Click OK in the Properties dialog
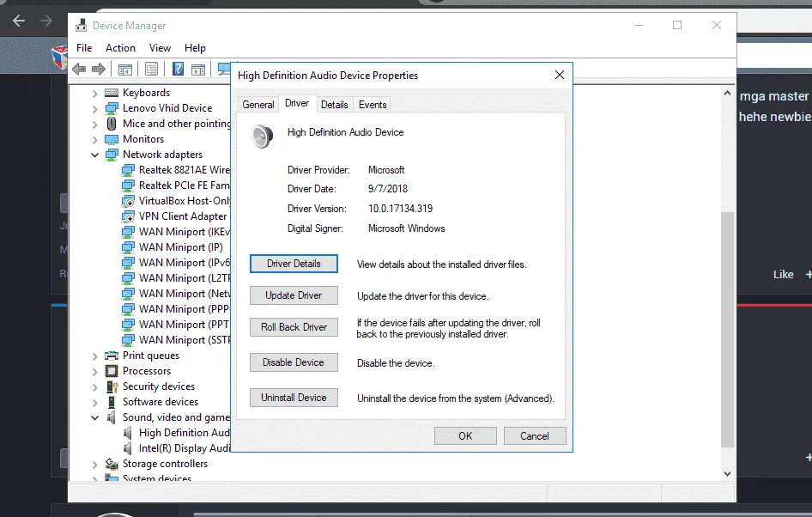 click(x=465, y=435)
